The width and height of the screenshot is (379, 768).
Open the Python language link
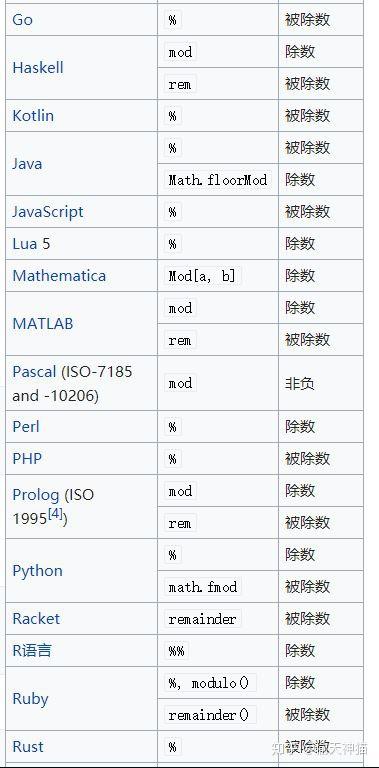click(37, 571)
